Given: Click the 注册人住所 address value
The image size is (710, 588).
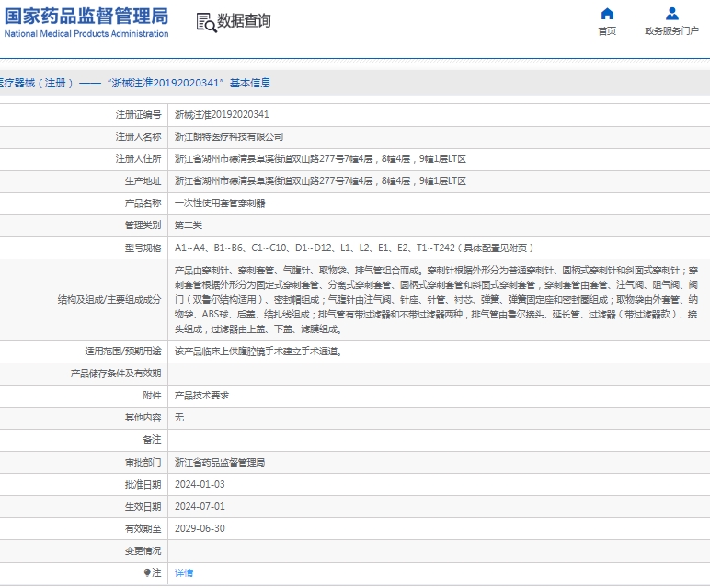Looking at the screenshot, I should click(321, 159).
